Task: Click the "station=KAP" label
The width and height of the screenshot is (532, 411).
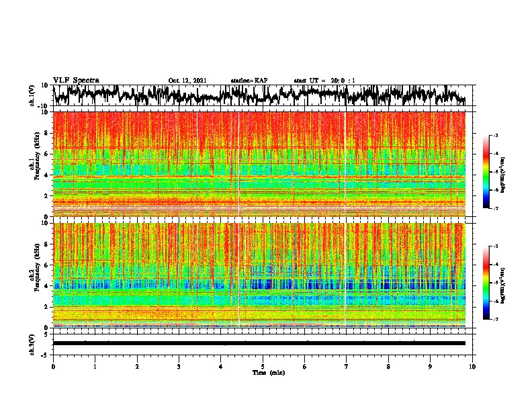Action: [249, 81]
